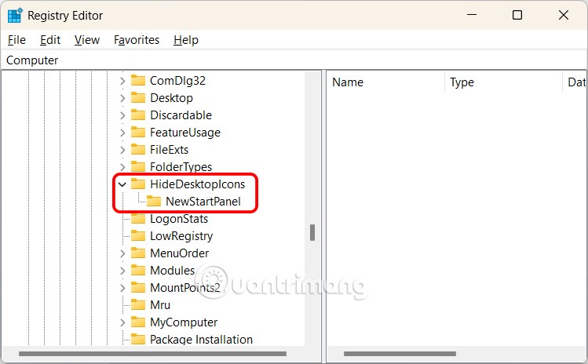
Task: Open the View menu
Action: tap(87, 40)
